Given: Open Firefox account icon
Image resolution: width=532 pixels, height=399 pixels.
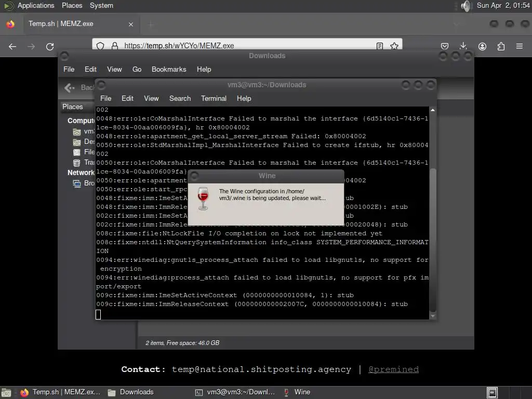Looking at the screenshot, I should pos(482,46).
